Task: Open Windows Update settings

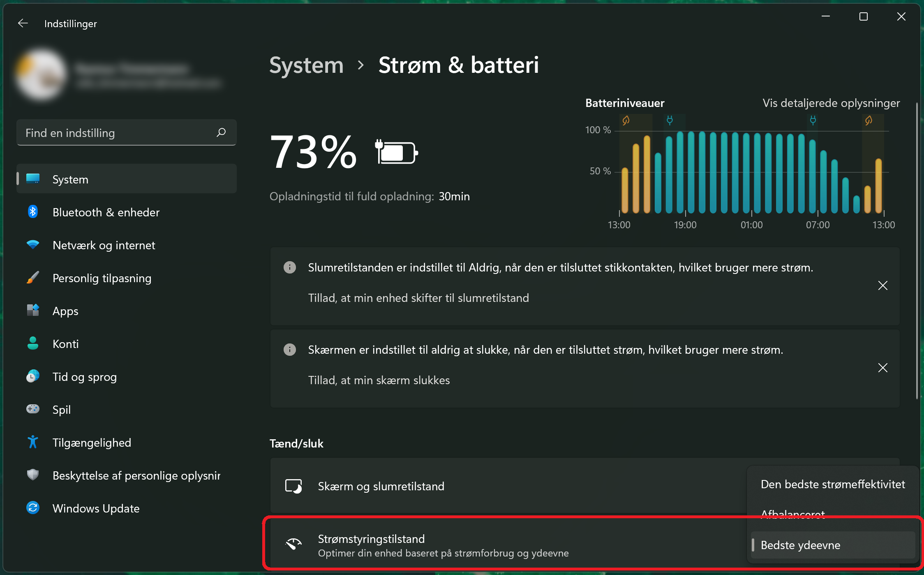Action: click(127, 508)
